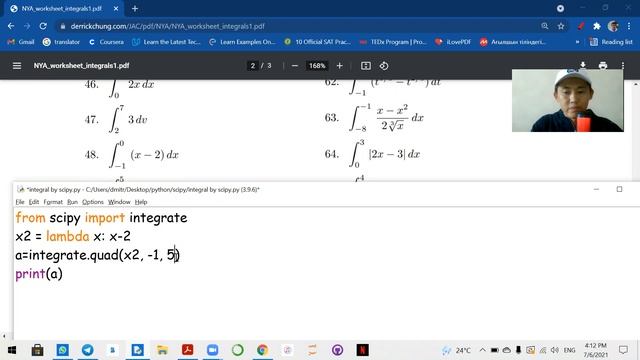Open the PDF viewer sidebar menu icon

tap(17, 66)
